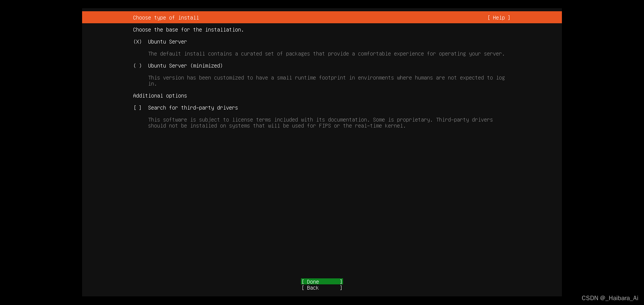Click 'Search for third-party drivers' label

pyautogui.click(x=193, y=108)
